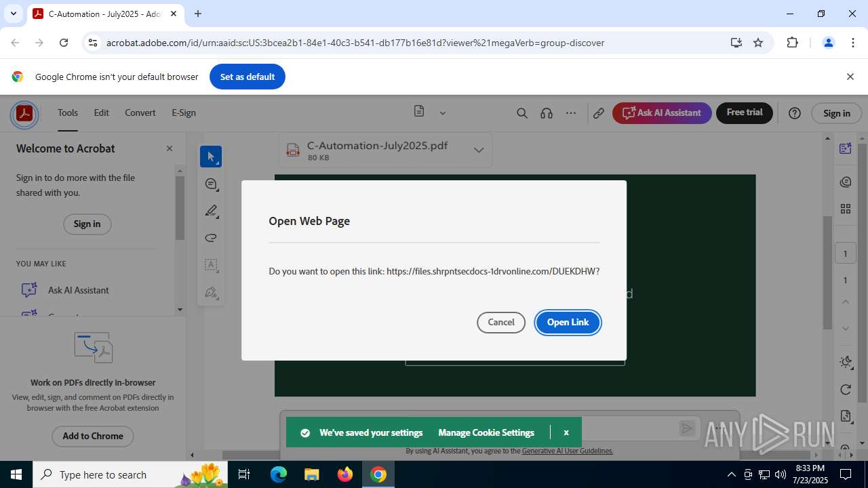Switch to the C-Automation browser tab

click(105, 14)
